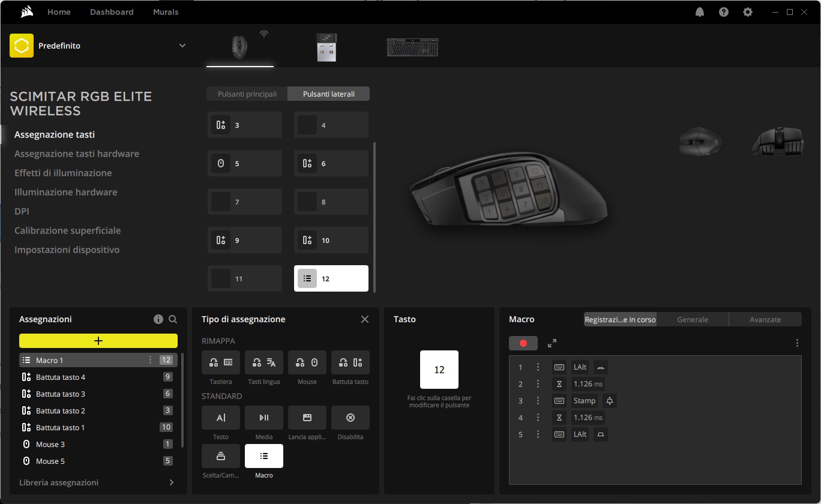Choose Mouse remap type
Viewport: 821px width, 504px height.
point(307,362)
